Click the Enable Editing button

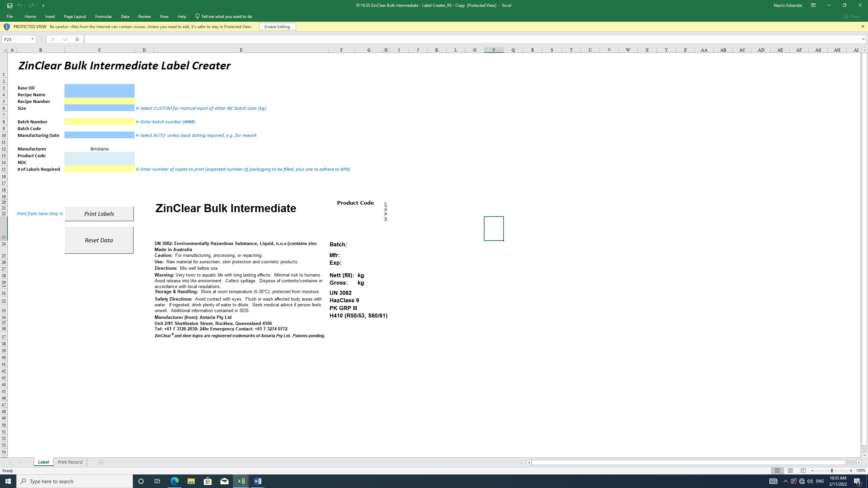point(277,26)
